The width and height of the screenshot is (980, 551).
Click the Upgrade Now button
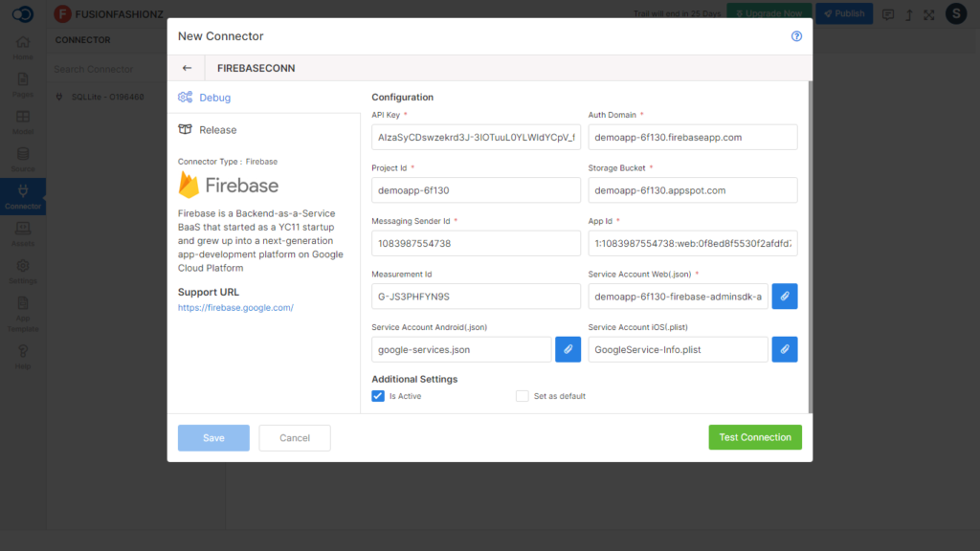click(769, 13)
